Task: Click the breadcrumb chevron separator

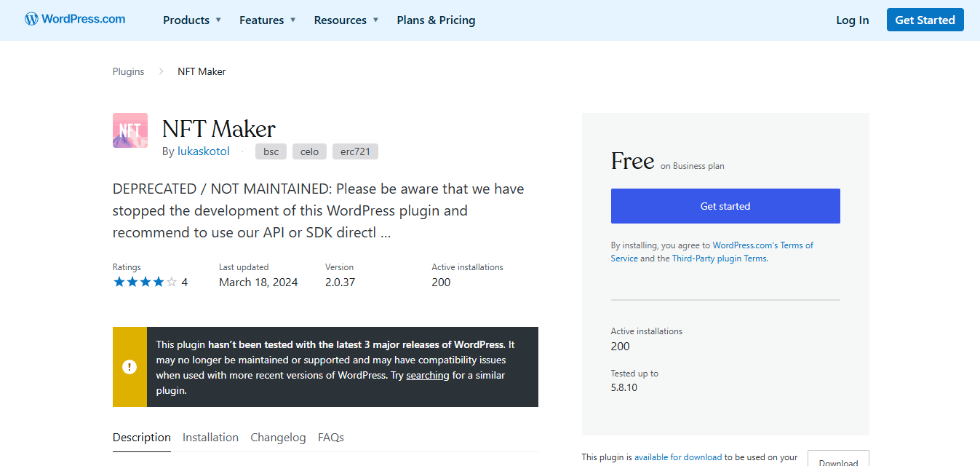Action: pyautogui.click(x=161, y=71)
